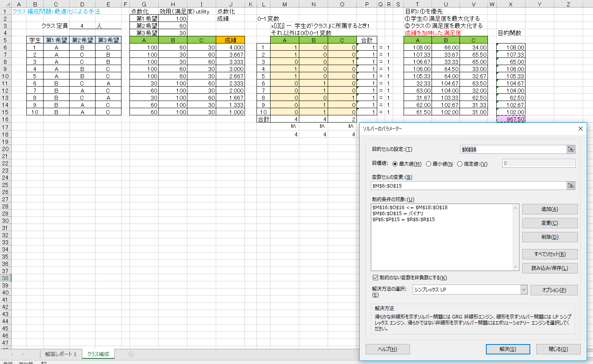The image size is (593, 364).
Task: Select objective function cell showing 967.50
Action: pyautogui.click(x=511, y=119)
